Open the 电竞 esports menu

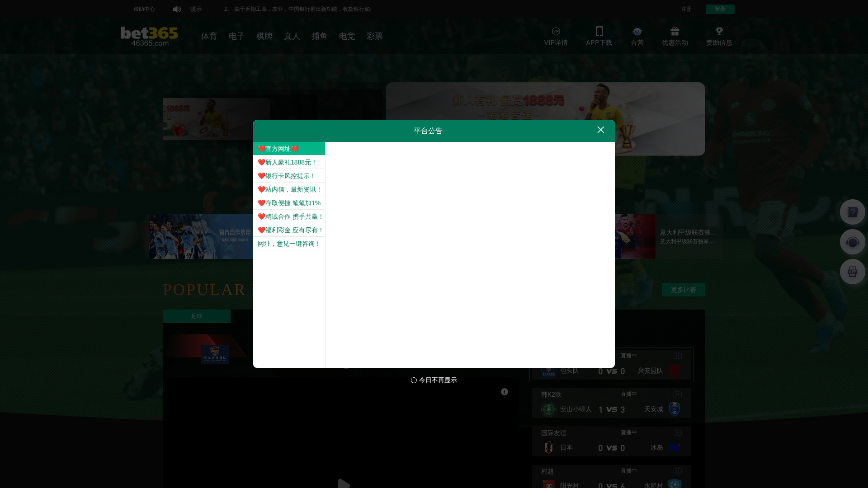point(347,36)
